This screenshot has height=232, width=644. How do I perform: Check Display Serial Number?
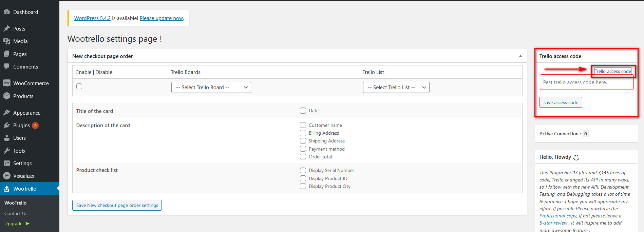point(303,170)
